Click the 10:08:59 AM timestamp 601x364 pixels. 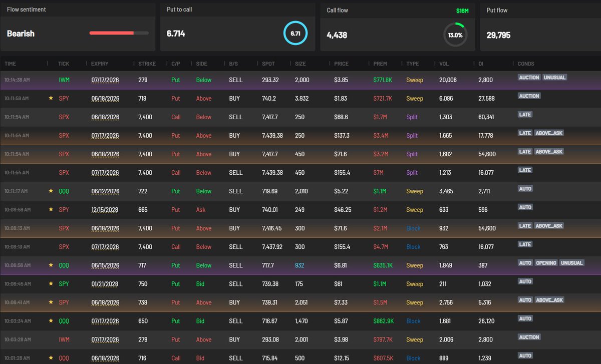point(17,210)
